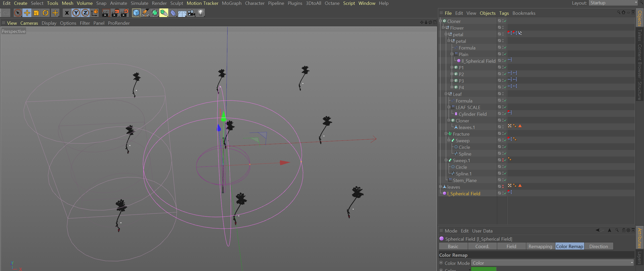Open the Spline Pen tool
This screenshot has height=271, width=644.
[x=146, y=13]
